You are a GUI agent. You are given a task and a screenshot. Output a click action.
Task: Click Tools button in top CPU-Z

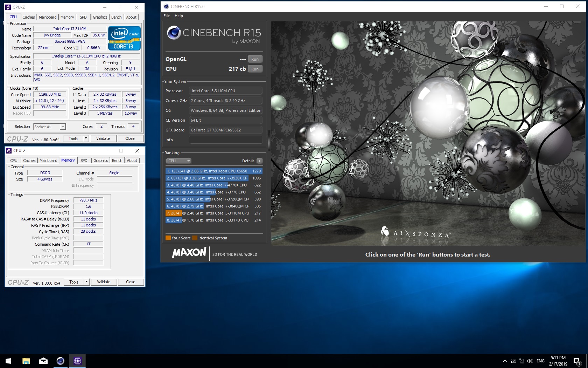73,138
